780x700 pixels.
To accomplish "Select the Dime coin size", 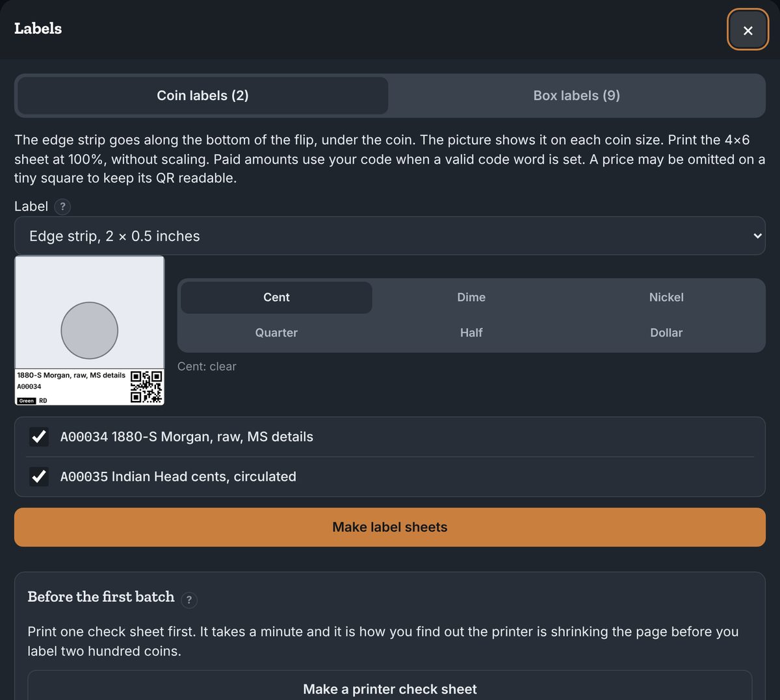I will tap(471, 297).
